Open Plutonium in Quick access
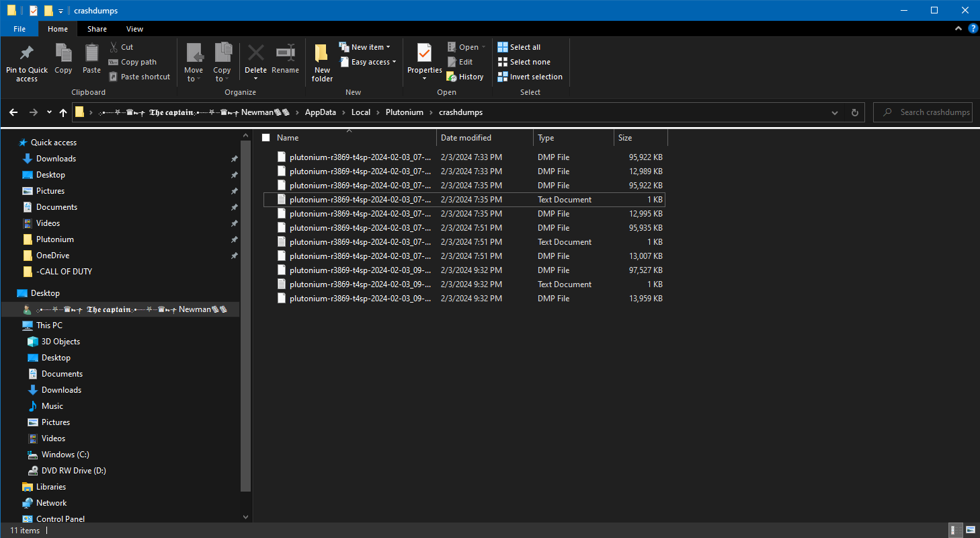This screenshot has width=980, height=538. (54, 239)
